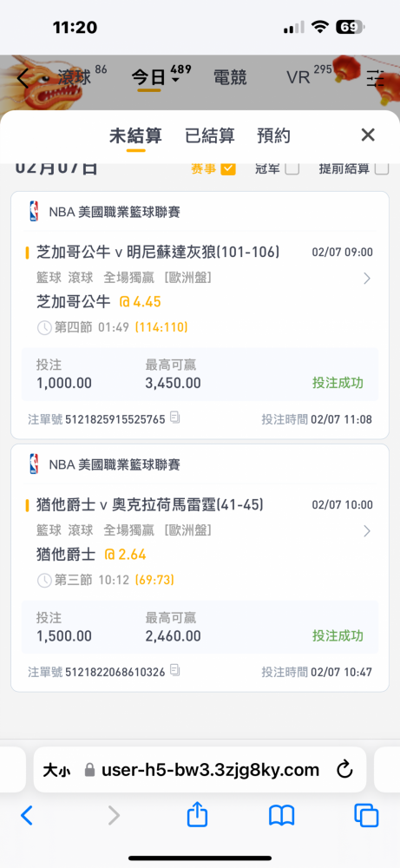Switch to the 已結算 tab
The width and height of the screenshot is (400, 868).
[210, 135]
